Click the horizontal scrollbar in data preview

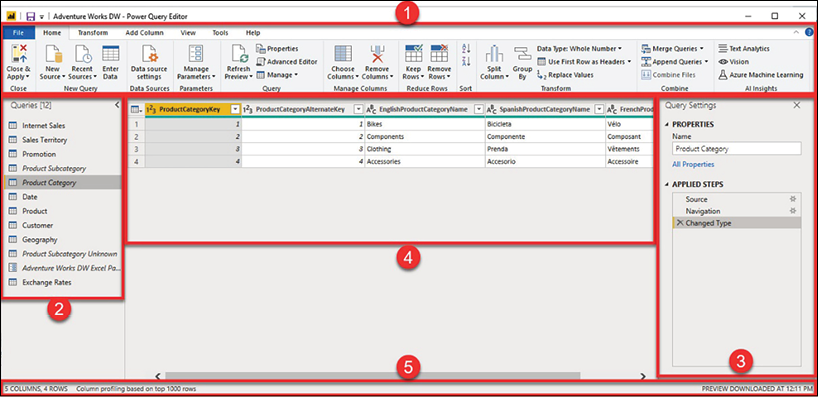coord(372,376)
